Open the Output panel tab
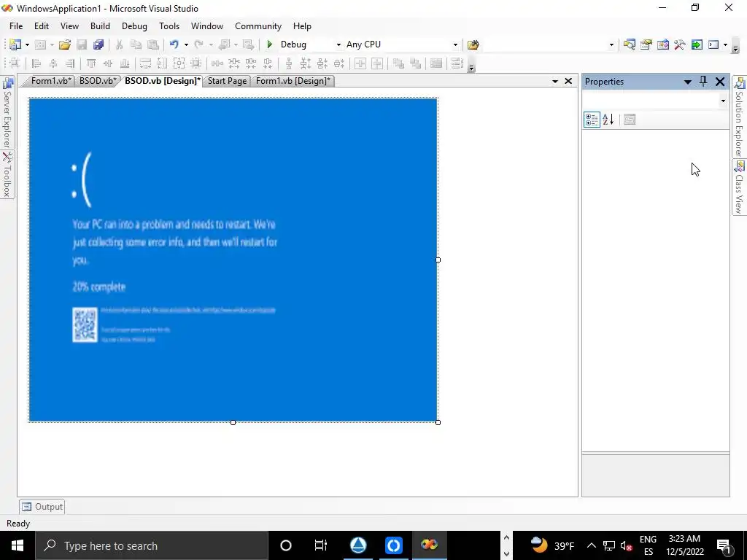Viewport: 747px width, 560px height. 42,507
